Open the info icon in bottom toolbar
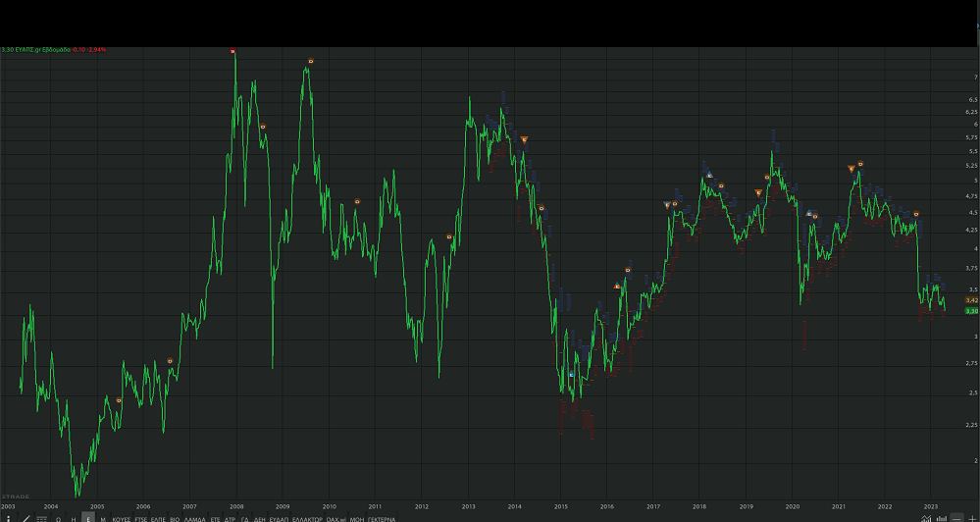Image resolution: width=980 pixels, height=522 pixels. point(8,518)
